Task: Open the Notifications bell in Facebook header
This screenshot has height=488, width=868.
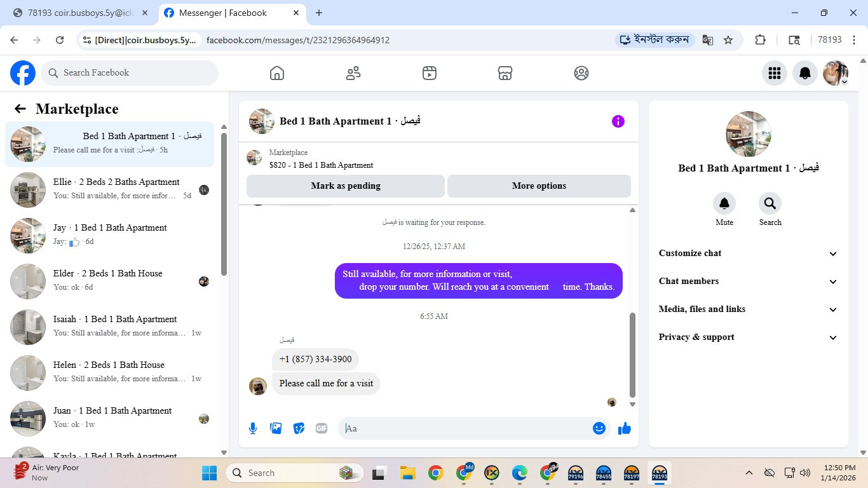Action: click(805, 73)
